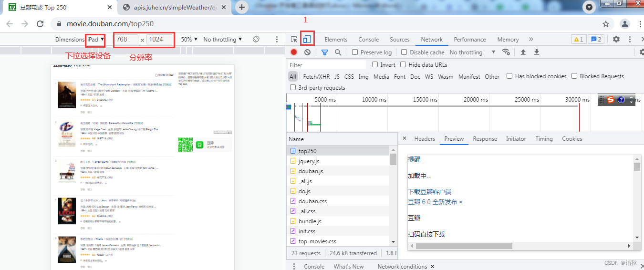Select top250 request row
The height and width of the screenshot is (270, 644).
(338, 151)
